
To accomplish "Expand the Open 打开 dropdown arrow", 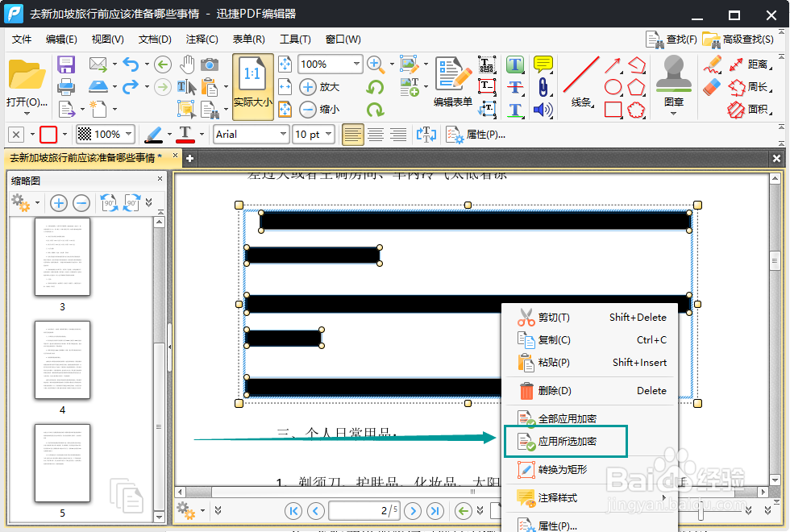I will pos(27,114).
